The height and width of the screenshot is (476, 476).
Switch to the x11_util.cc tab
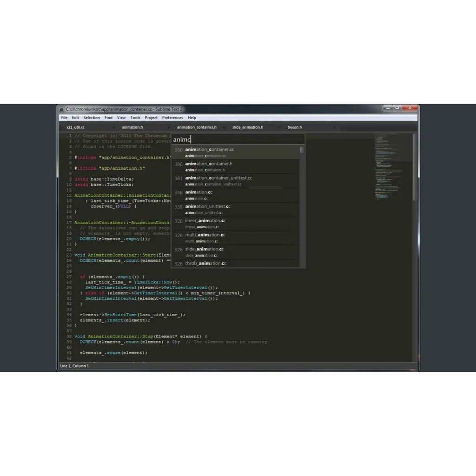coord(76,127)
